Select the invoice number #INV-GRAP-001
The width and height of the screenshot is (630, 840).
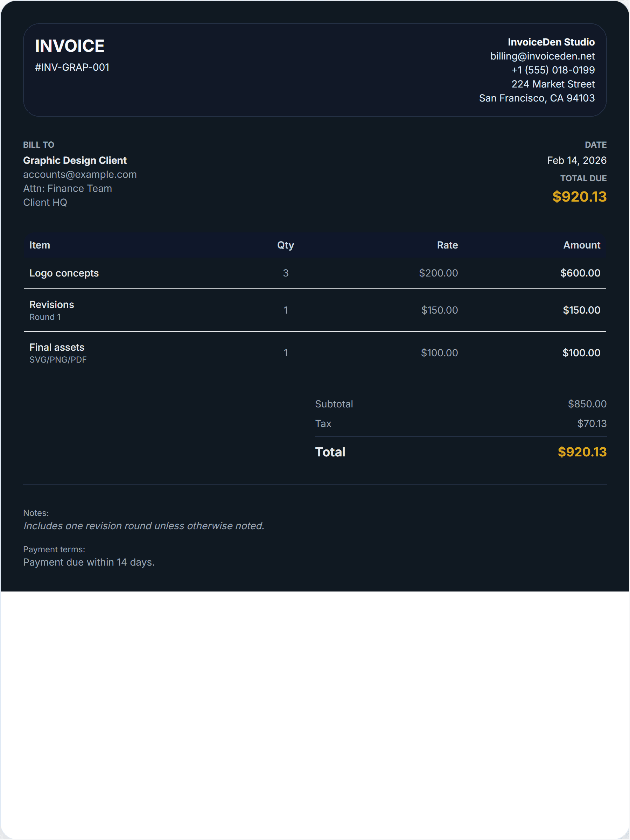click(x=72, y=67)
